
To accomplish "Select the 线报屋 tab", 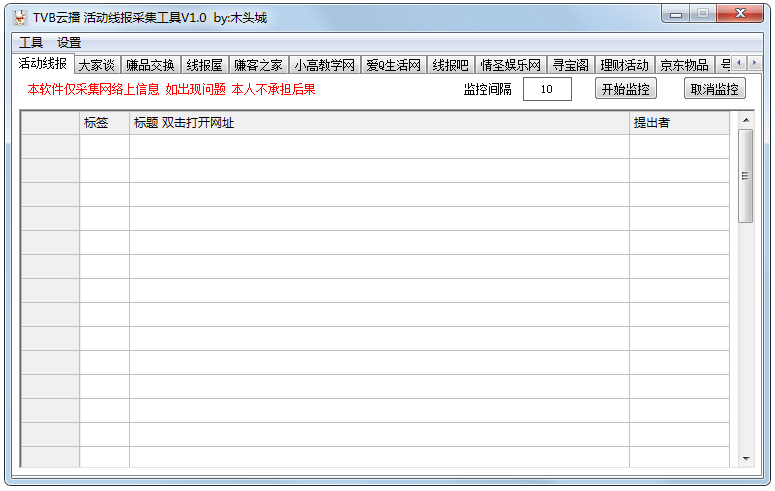I will point(204,65).
